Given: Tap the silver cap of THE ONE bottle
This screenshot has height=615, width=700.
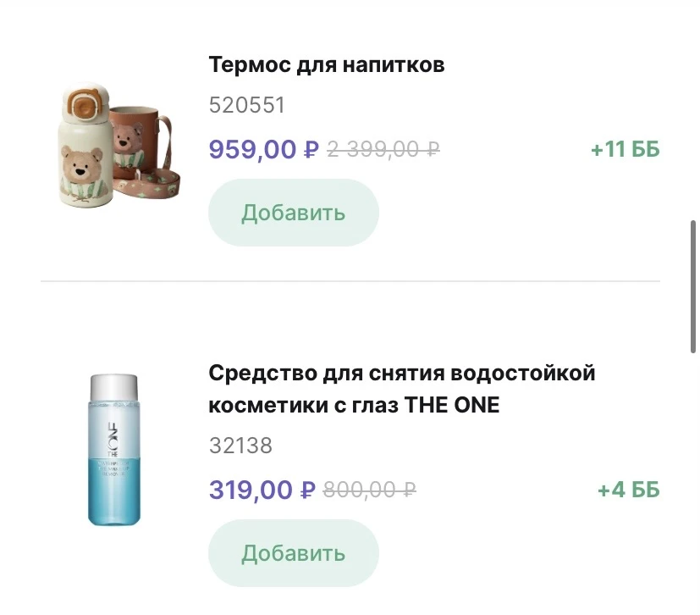Looking at the screenshot, I should (114, 386).
